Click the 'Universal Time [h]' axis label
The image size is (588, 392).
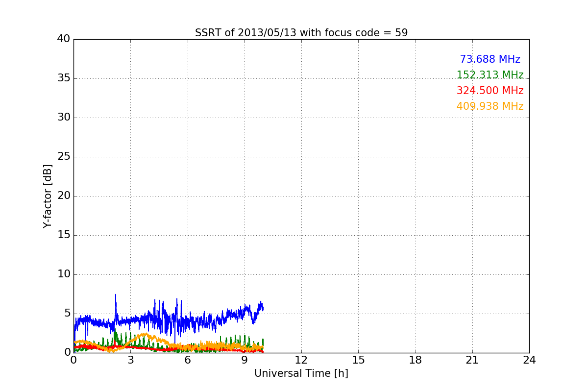click(301, 373)
